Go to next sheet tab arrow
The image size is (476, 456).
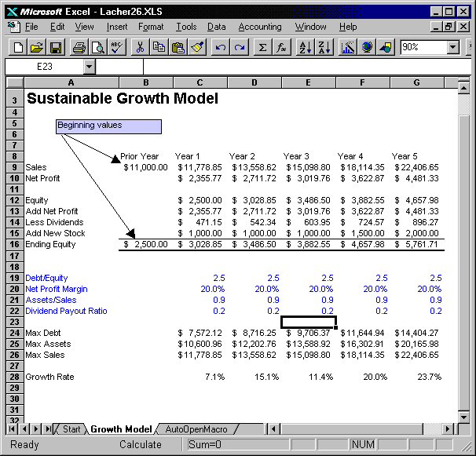click(x=36, y=429)
